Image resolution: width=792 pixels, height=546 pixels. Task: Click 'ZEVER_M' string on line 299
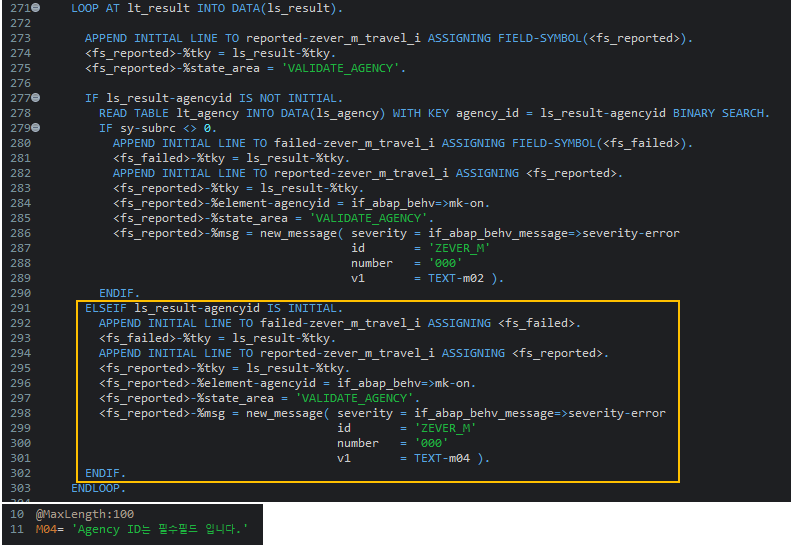[445, 428]
